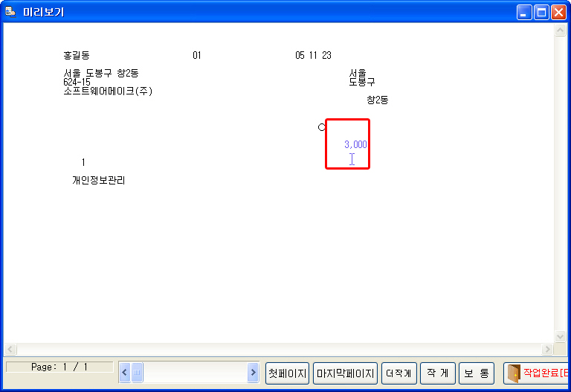
Task: Click horizontal scrollbar right arrow
Action: pos(547,349)
